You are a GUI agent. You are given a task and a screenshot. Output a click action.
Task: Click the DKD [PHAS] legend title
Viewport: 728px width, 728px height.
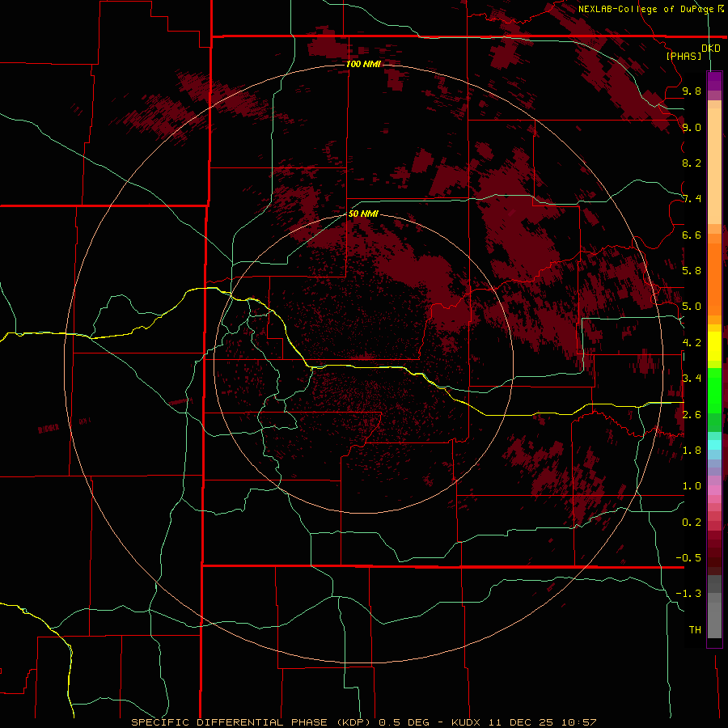point(692,52)
